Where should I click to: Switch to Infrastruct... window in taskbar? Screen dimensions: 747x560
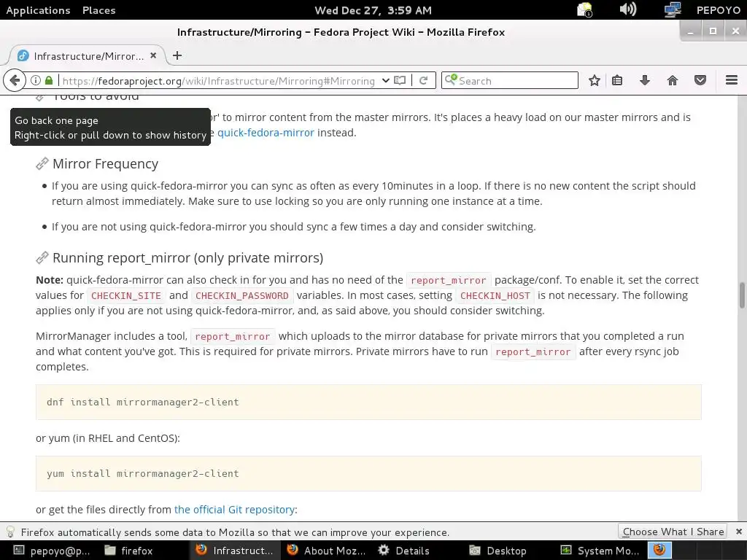click(x=236, y=551)
